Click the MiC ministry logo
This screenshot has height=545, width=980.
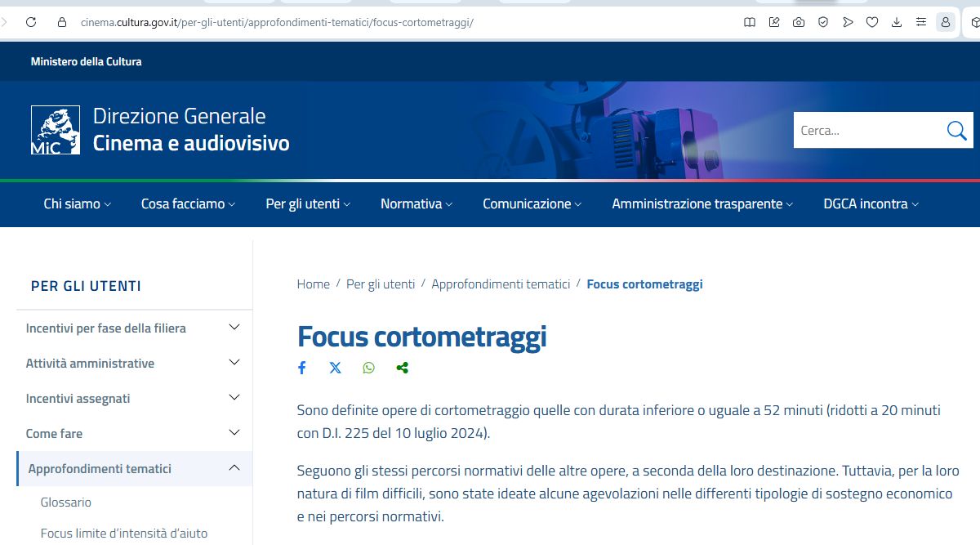pos(56,130)
